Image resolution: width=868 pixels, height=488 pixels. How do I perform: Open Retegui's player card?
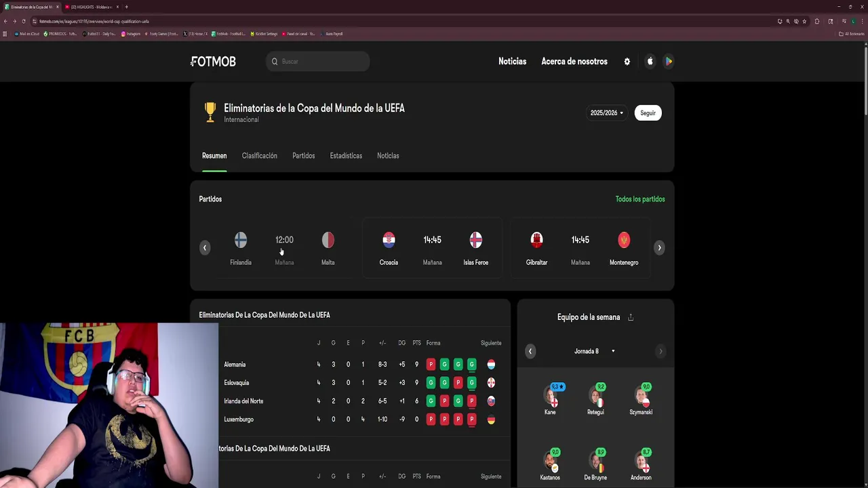(595, 399)
